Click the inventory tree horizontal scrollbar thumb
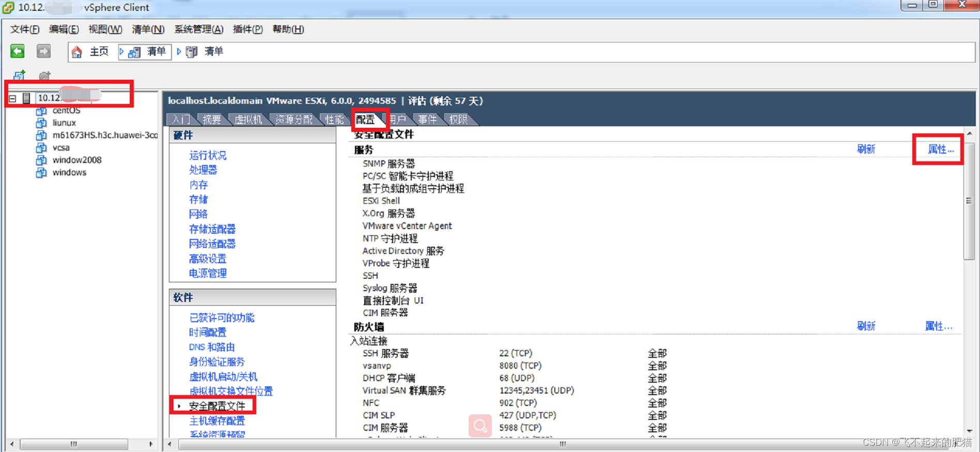This screenshot has width=980, height=452. [x=74, y=444]
